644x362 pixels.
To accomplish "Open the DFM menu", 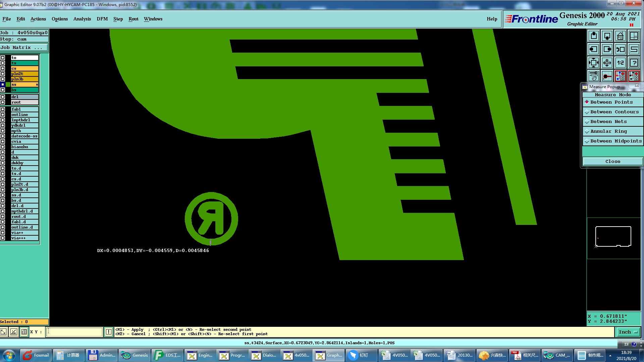I will 102,19.
